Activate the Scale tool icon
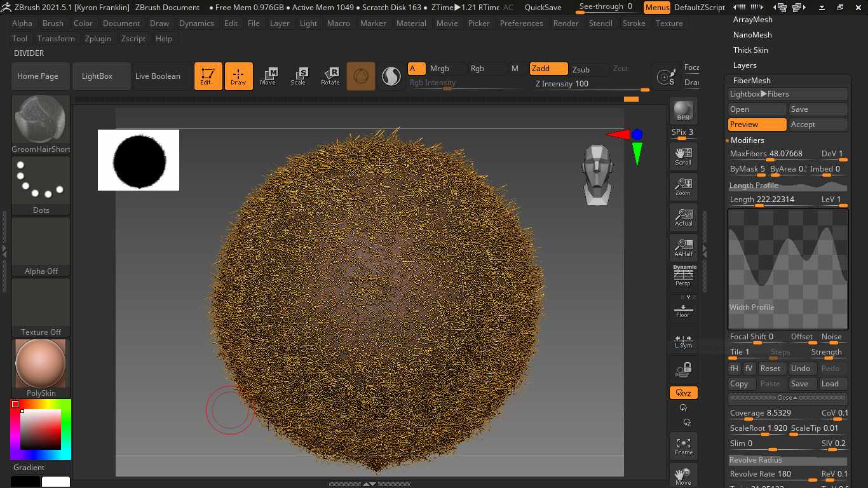The width and height of the screenshot is (868, 488). (298, 76)
